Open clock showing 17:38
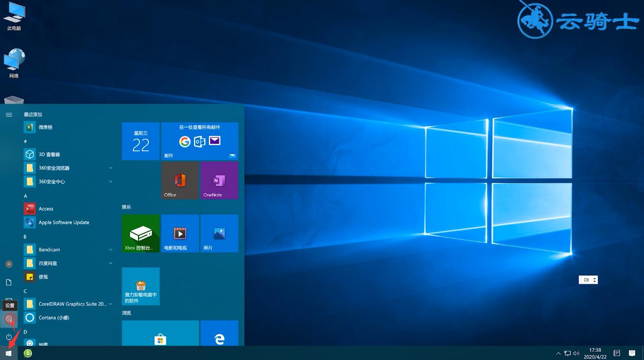The image size is (644, 360). (595, 353)
